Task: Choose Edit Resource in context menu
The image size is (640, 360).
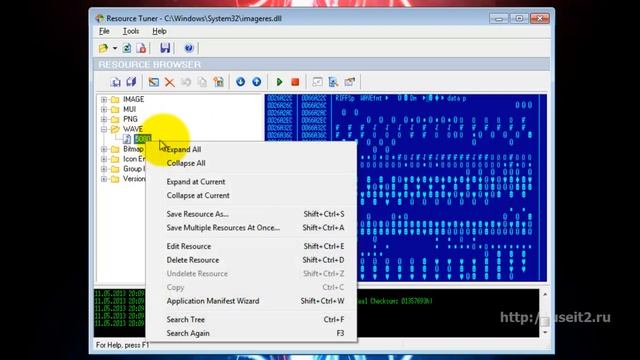Action: pos(251,246)
